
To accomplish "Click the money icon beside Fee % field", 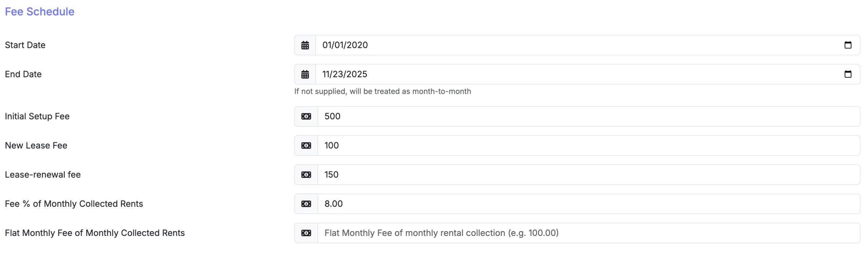I will [x=305, y=204].
